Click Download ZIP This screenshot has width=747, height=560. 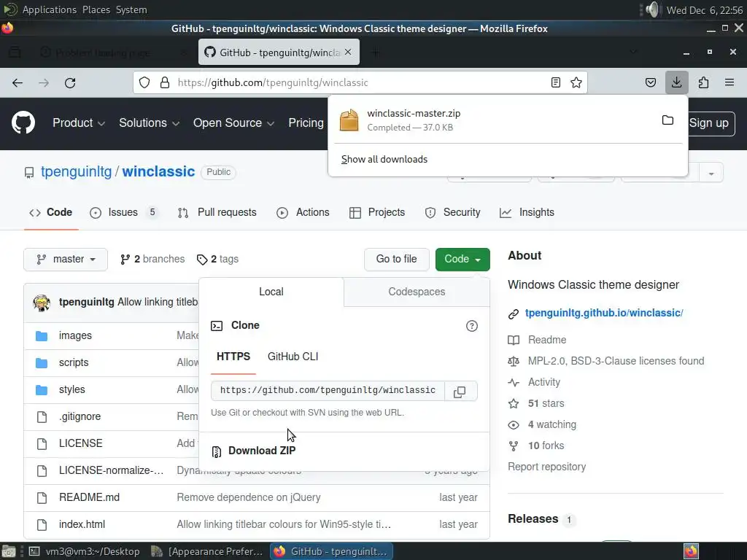point(262,451)
